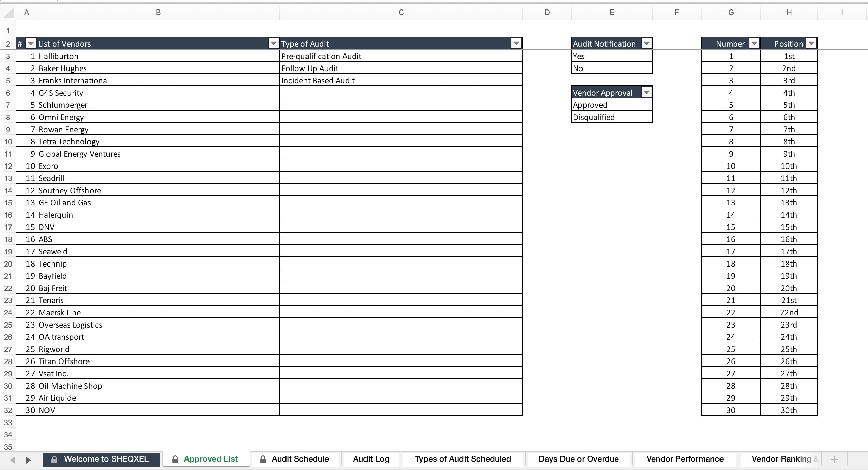Open the Days Due or Overdue sheet
Screen dimensions: 868x470
[x=578, y=459]
